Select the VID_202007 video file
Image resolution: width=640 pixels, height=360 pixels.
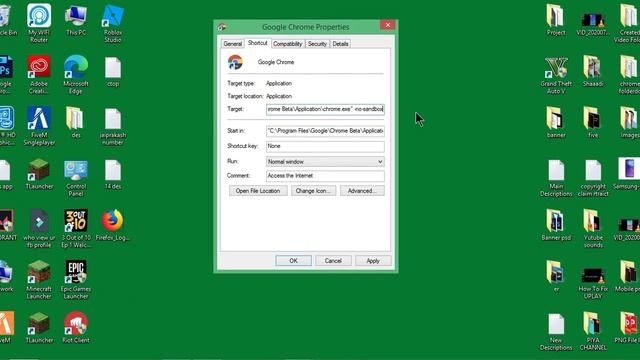point(593,24)
